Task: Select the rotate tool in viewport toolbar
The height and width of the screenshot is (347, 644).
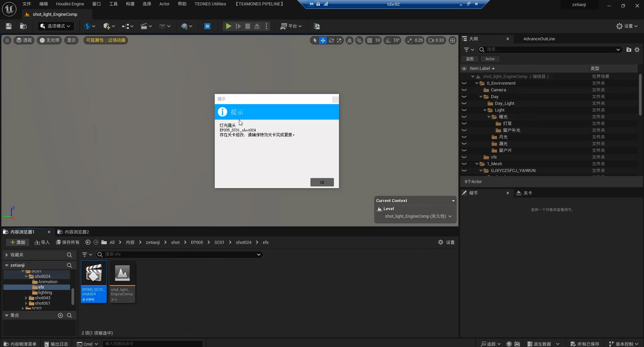Action: point(331,40)
